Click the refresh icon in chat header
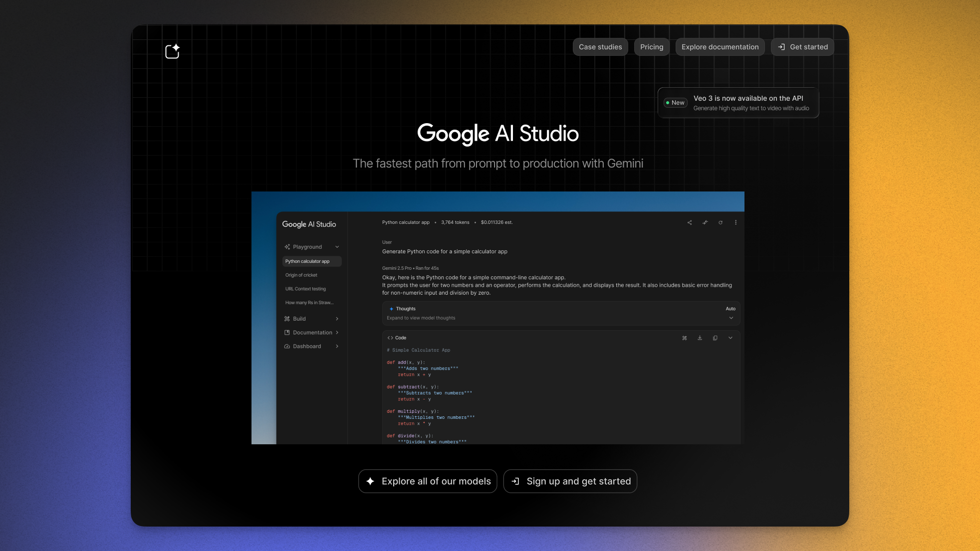 (721, 222)
